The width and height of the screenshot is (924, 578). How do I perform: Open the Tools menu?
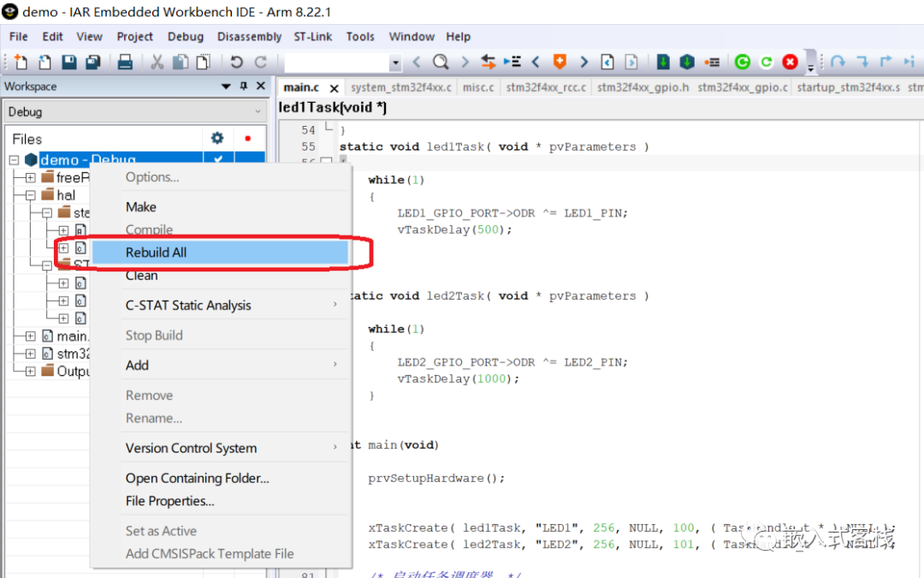[360, 37]
